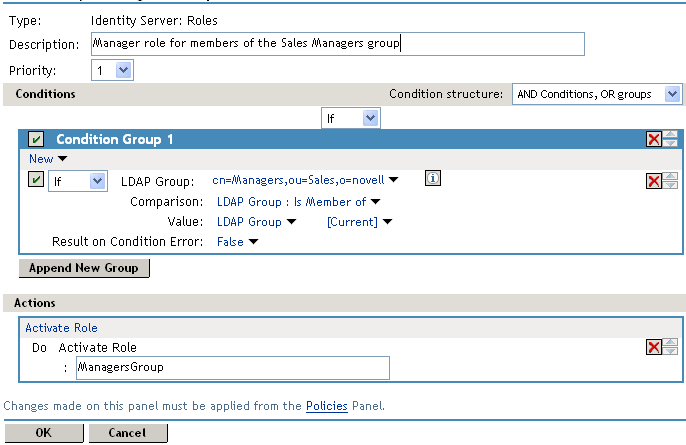Move Condition Group 1 up

coord(670,134)
